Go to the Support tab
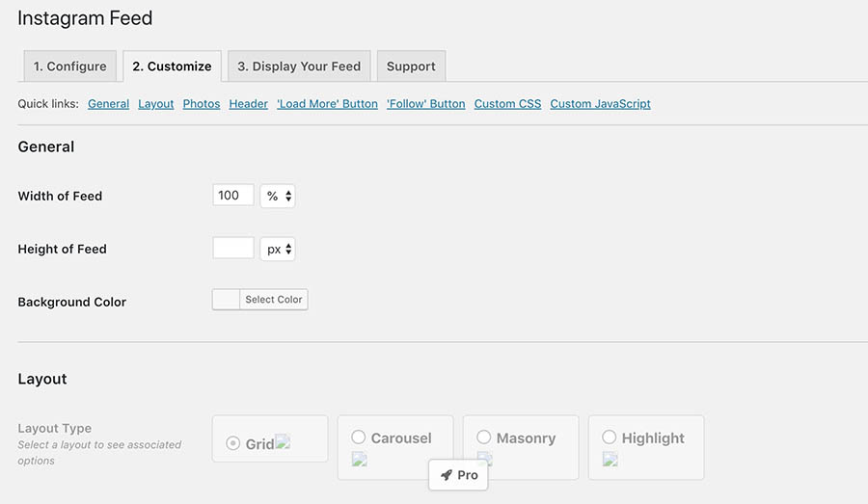This screenshot has height=504, width=868. pos(411,66)
